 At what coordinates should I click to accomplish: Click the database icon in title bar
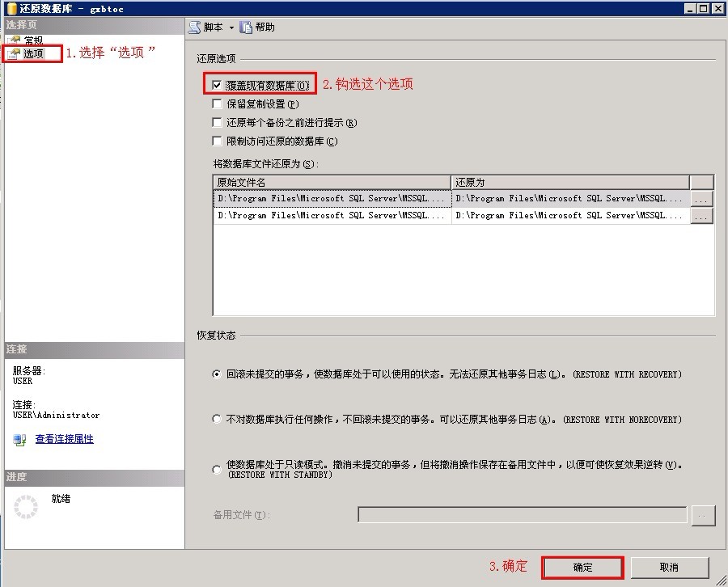pyautogui.click(x=11, y=8)
